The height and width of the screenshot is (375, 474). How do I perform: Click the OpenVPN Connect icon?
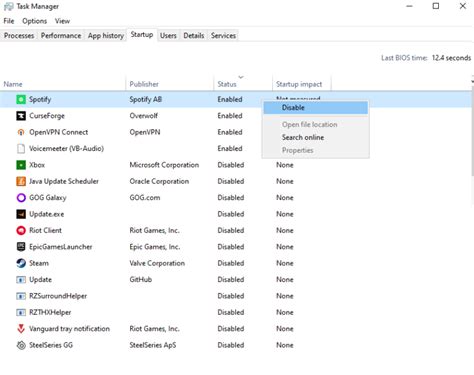pyautogui.click(x=21, y=132)
